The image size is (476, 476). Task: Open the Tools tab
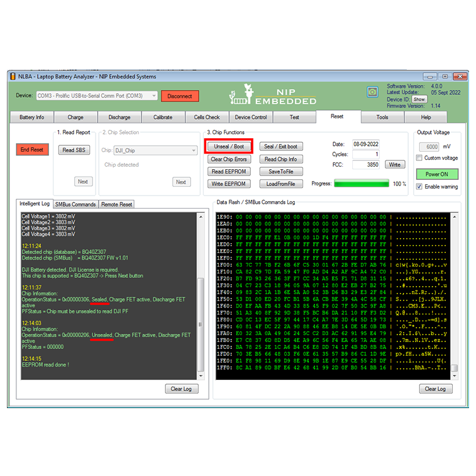(x=382, y=117)
